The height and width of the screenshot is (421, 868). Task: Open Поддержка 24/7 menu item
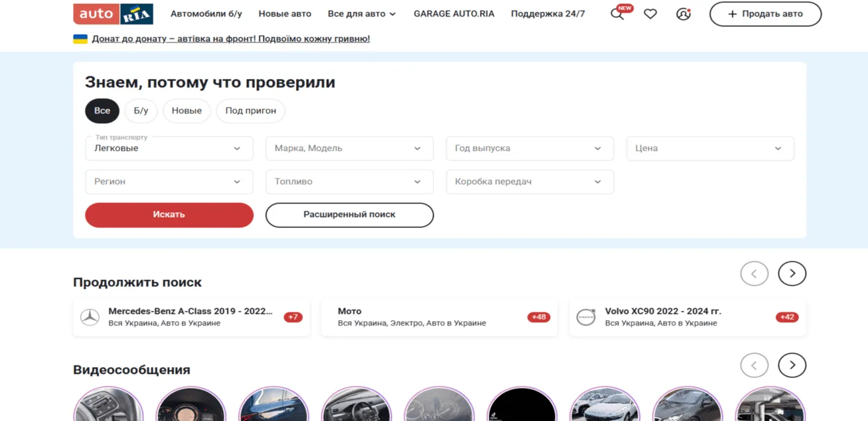[x=548, y=14]
